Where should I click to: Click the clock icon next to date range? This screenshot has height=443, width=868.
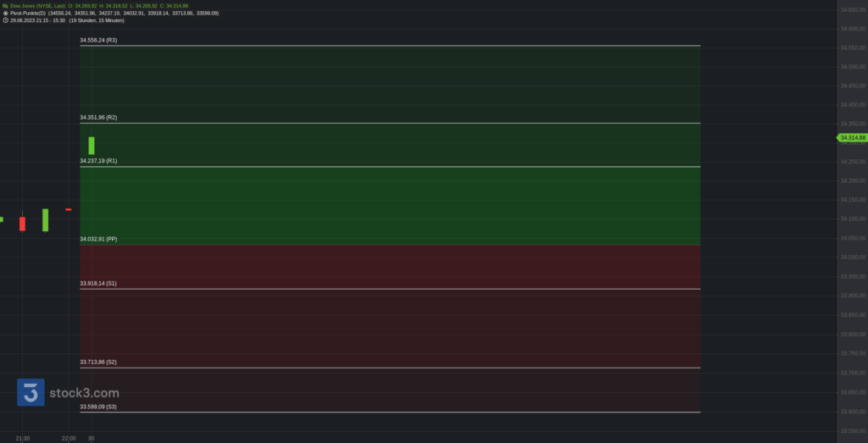pyautogui.click(x=5, y=20)
